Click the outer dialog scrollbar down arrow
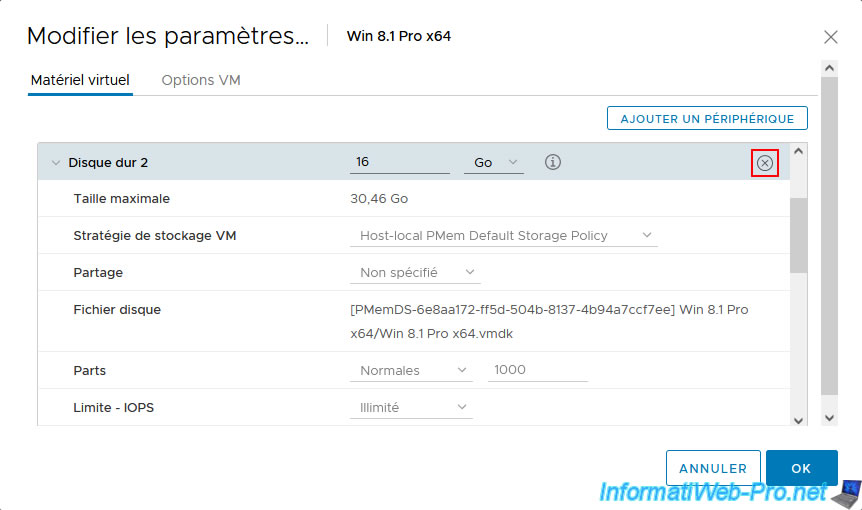The width and height of the screenshot is (862, 510). [829, 417]
